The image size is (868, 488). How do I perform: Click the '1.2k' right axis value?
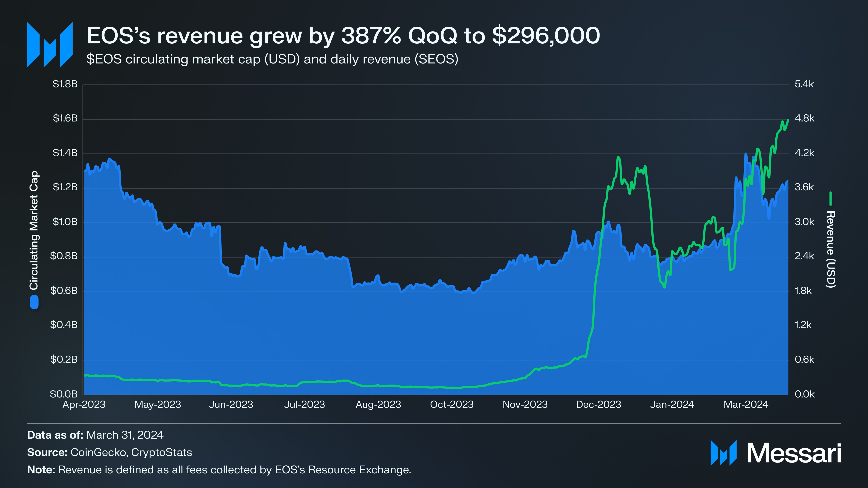(x=803, y=325)
